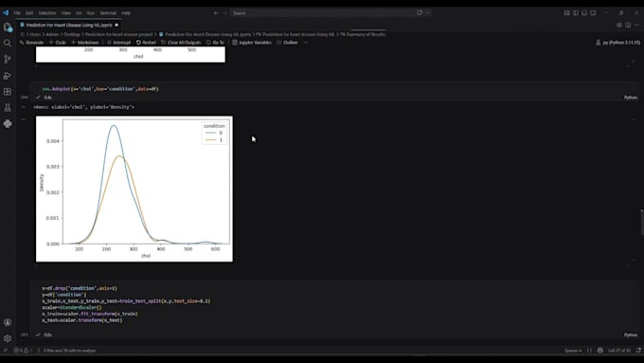Go back with the navigation arrow
The image size is (644, 363).
coord(216,12)
